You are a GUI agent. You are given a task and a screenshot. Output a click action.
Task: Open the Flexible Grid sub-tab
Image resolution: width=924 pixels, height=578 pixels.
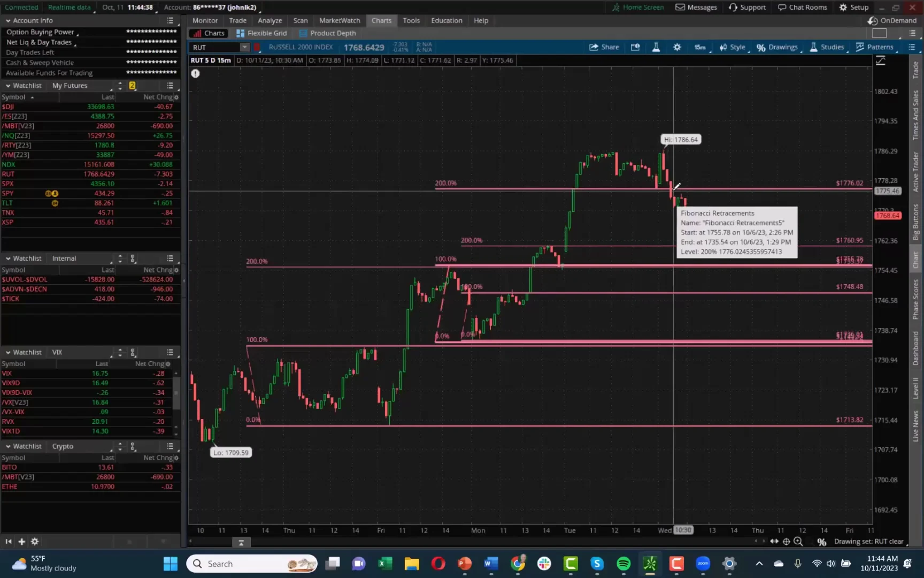tap(261, 33)
